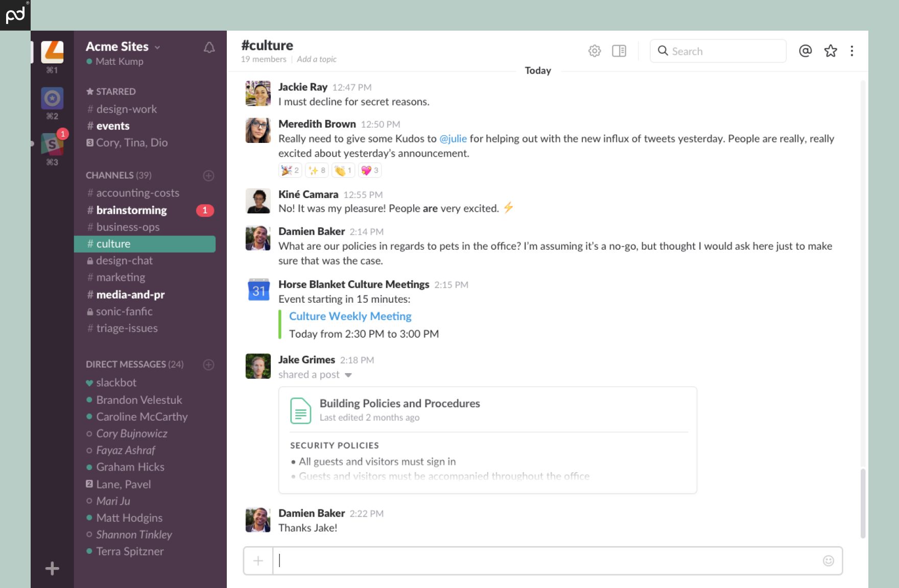Click the party popper reaction with 2

[x=290, y=170]
